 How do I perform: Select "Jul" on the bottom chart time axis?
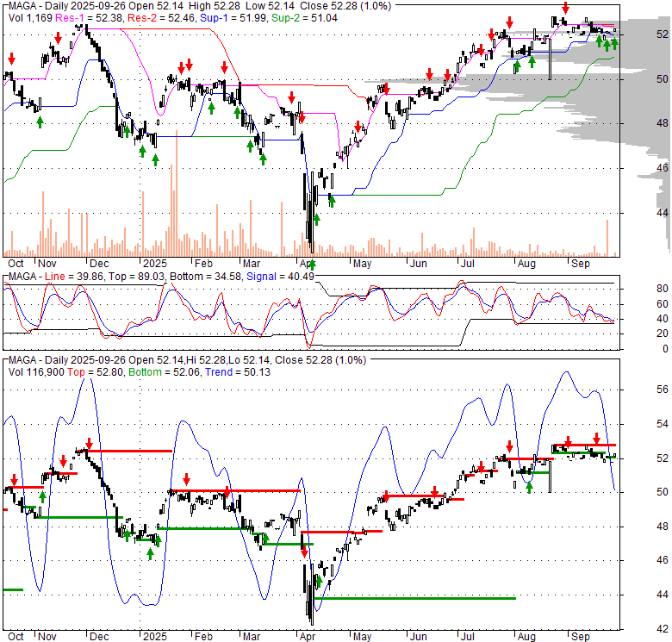(x=468, y=637)
